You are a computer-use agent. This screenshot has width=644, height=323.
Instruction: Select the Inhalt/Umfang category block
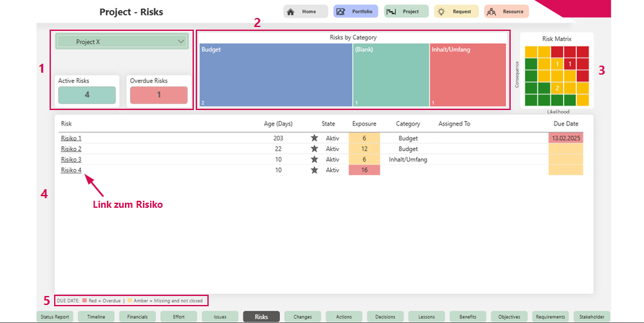point(468,75)
